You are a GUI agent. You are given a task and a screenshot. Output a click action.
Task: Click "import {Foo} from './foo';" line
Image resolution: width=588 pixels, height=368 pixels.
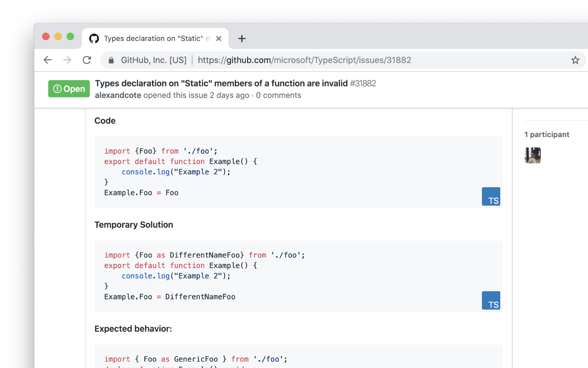tap(161, 151)
